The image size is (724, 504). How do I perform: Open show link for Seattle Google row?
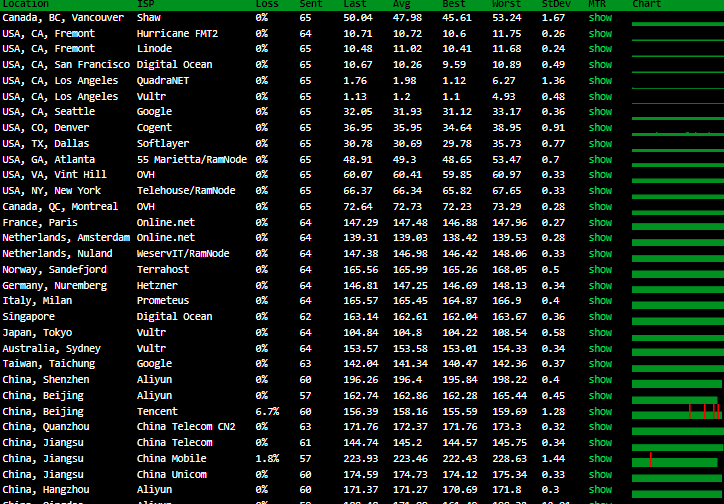pos(600,112)
